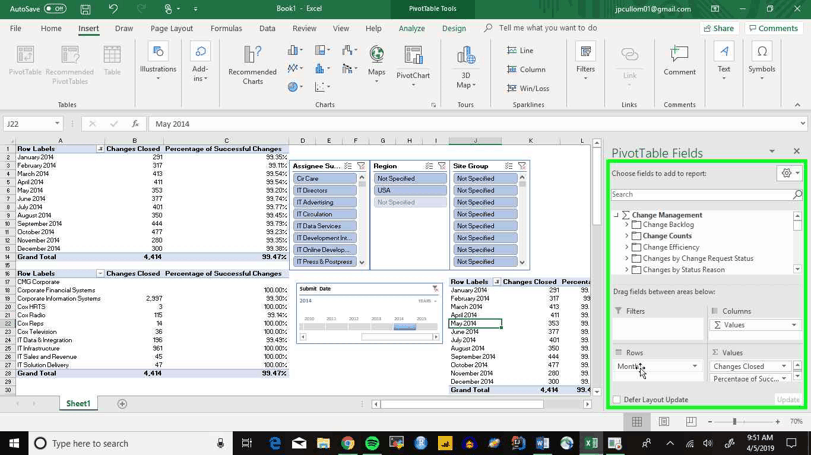The height and width of the screenshot is (456, 813).
Task: Switch to Page Layout view in the status bar
Action: click(x=664, y=422)
